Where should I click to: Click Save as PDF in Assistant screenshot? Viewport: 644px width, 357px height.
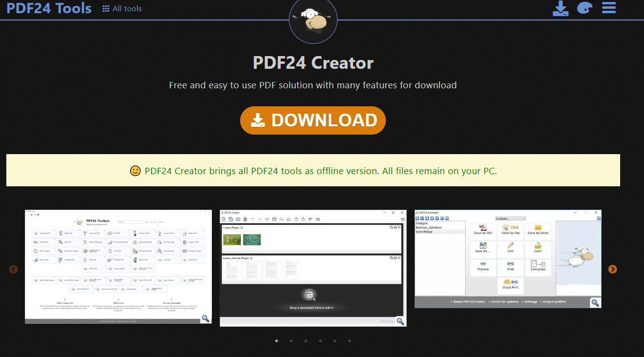(483, 232)
